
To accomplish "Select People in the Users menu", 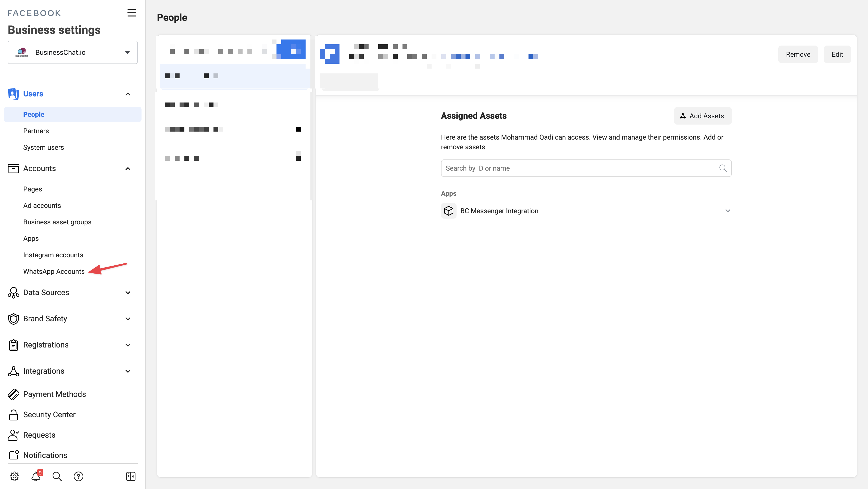I will [72, 115].
